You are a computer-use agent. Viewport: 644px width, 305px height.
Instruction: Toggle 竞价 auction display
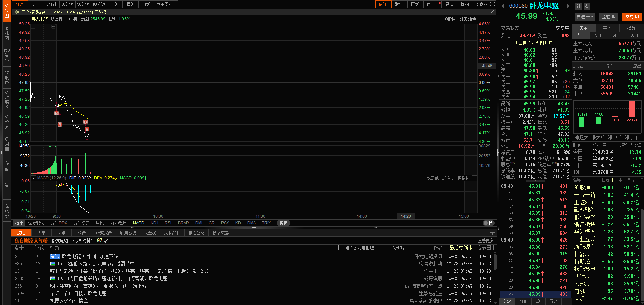[x=383, y=4]
